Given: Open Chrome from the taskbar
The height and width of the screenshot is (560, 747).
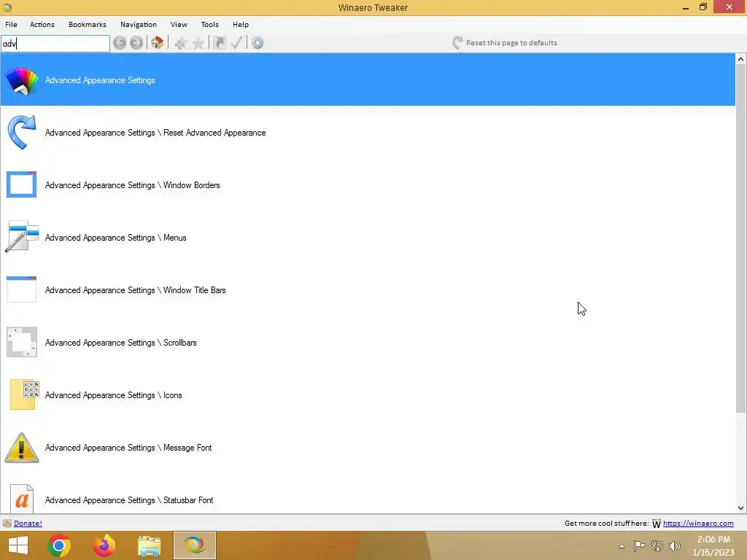Looking at the screenshot, I should 59,545.
